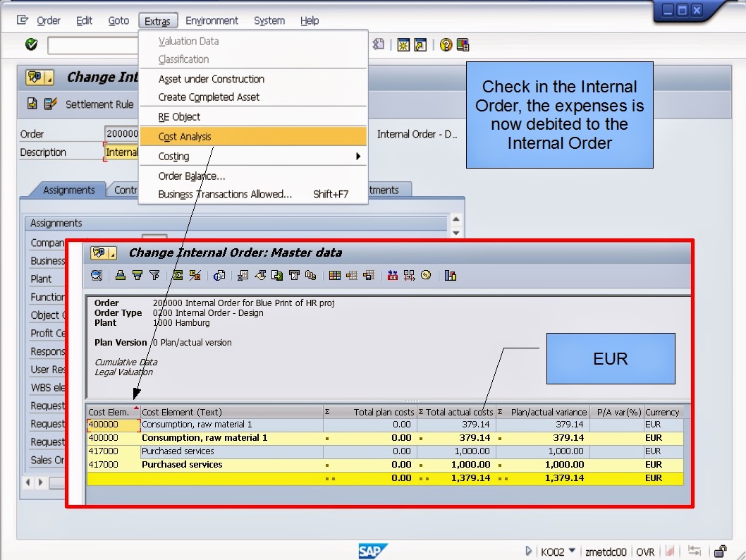The image size is (746, 560).
Task: Select Cost Analysis from Extras menu
Action: [253, 136]
